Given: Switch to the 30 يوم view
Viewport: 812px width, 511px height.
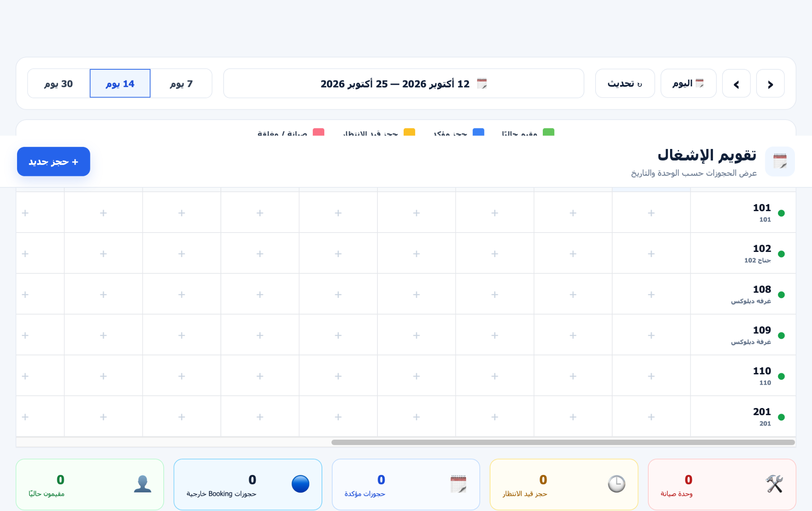Looking at the screenshot, I should click(x=59, y=84).
